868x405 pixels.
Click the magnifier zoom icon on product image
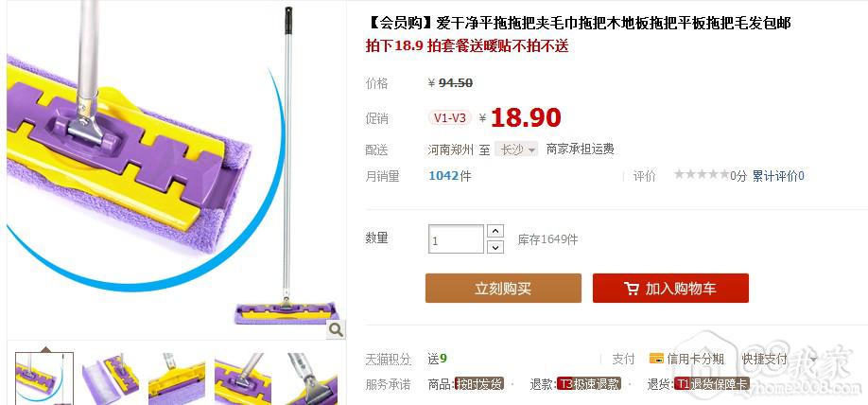click(x=336, y=330)
